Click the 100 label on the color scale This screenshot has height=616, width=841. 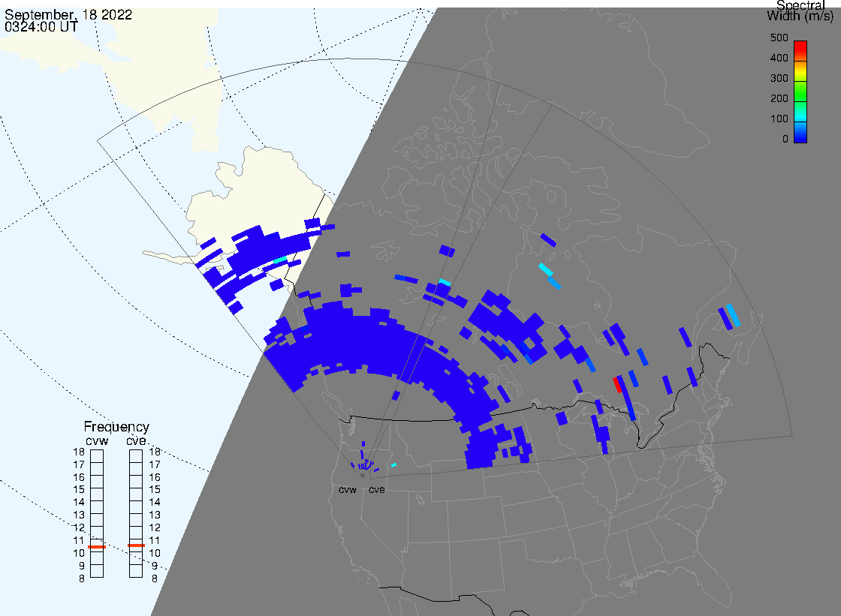(779, 119)
